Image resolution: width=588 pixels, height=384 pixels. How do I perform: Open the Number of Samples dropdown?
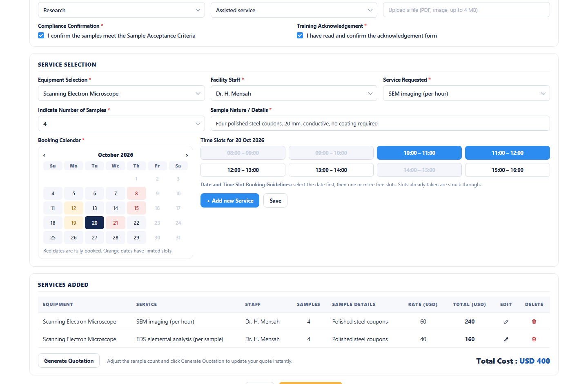point(121,123)
